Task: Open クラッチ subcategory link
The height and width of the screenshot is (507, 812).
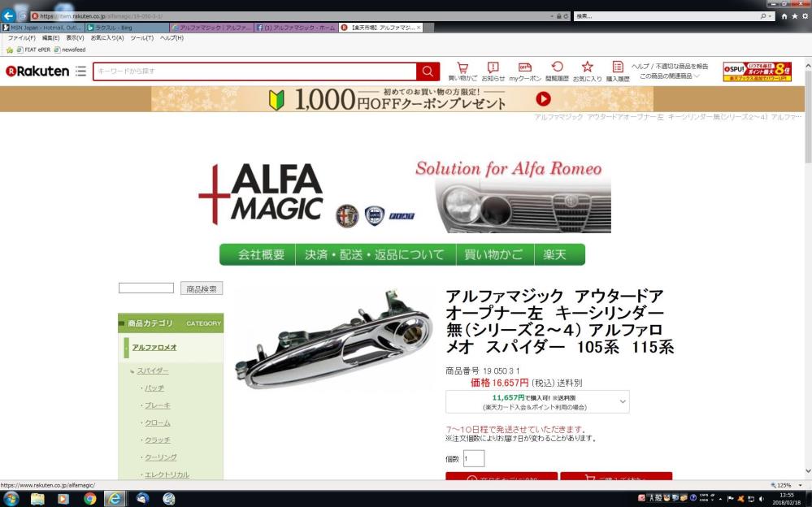Action: pos(158,440)
